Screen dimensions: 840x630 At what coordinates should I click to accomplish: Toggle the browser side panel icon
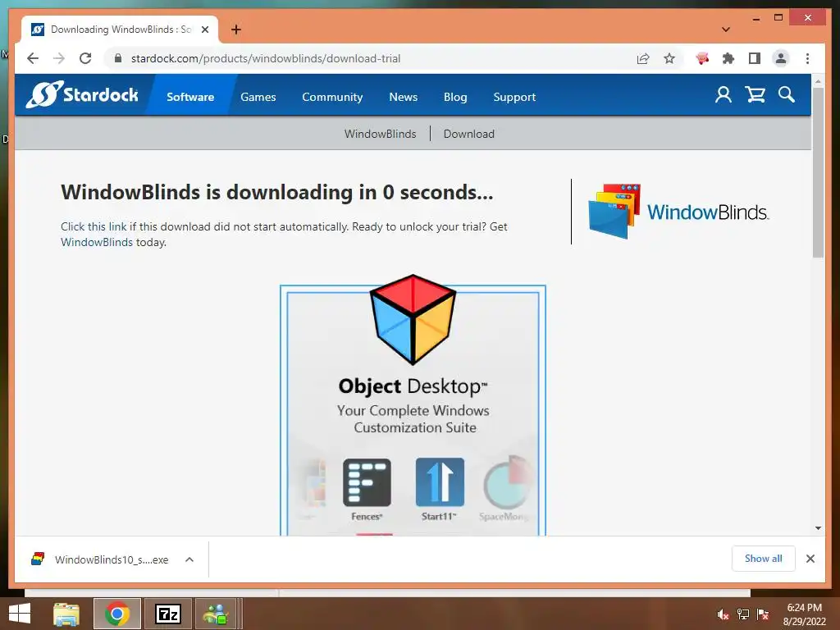755,58
